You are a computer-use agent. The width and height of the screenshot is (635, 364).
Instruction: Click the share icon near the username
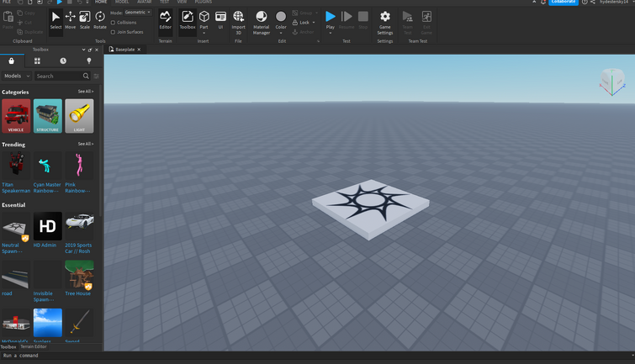tap(592, 2)
